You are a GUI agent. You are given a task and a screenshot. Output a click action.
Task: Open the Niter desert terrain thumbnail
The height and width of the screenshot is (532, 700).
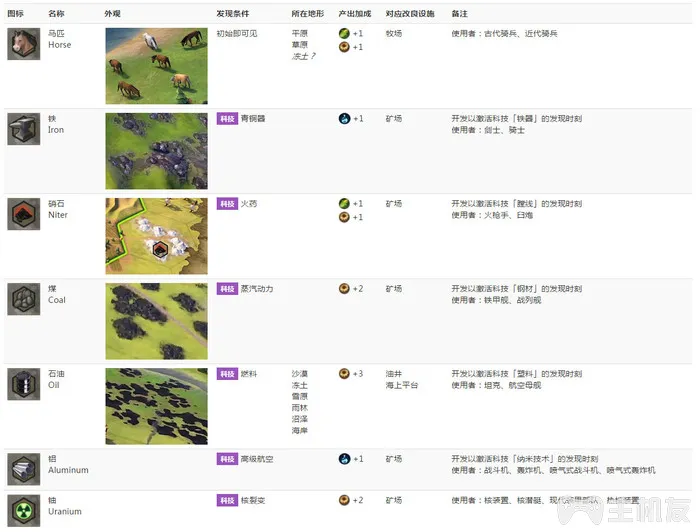point(156,236)
